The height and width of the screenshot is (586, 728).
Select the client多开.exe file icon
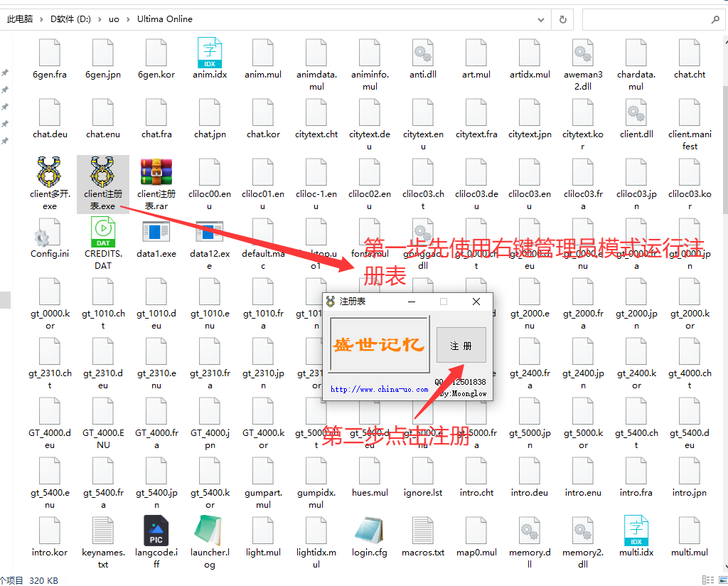pyautogui.click(x=49, y=171)
